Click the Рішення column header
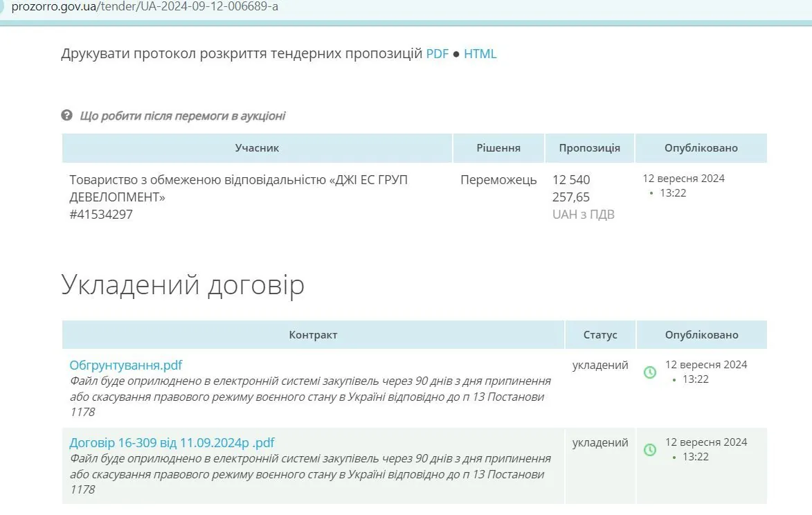Viewport: 812px width, 515px height. pos(498,148)
